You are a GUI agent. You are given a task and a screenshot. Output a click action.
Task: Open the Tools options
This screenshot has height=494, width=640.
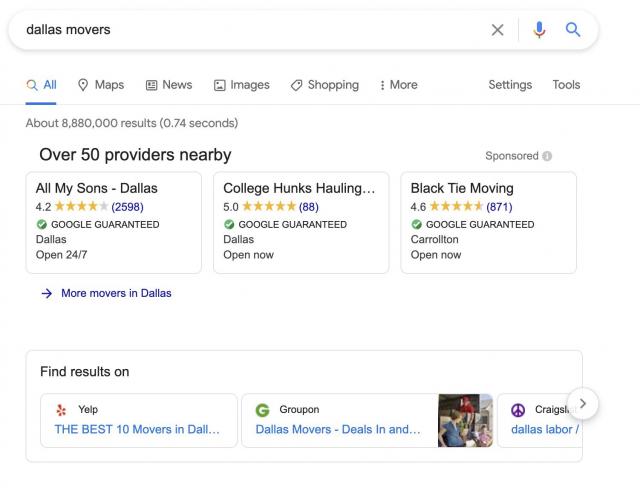tap(566, 85)
